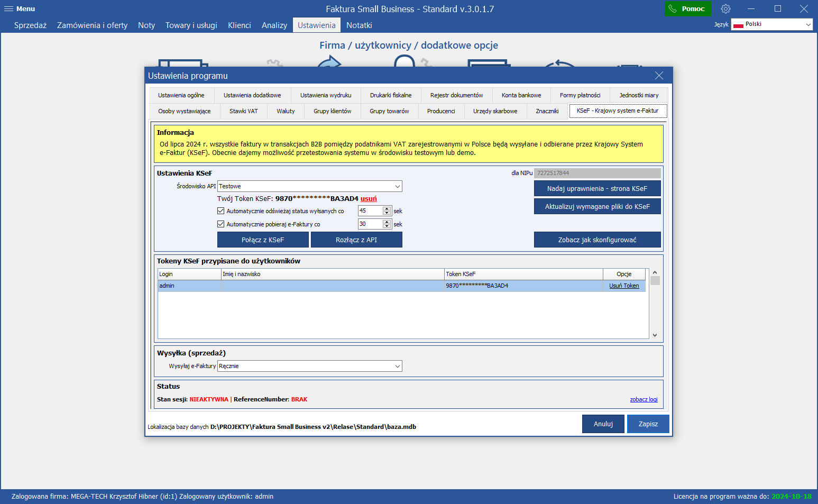The height and width of the screenshot is (504, 818).
Task: Click the Token KSeF column header
Action: [523, 274]
